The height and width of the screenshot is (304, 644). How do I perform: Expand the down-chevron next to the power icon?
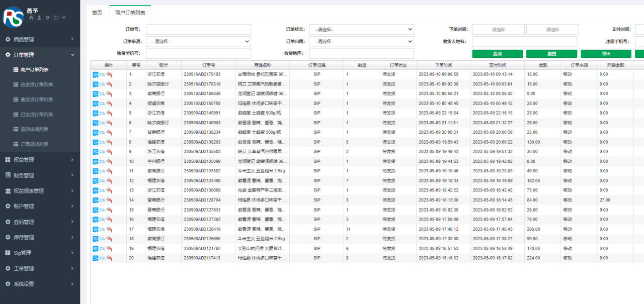pos(63,18)
